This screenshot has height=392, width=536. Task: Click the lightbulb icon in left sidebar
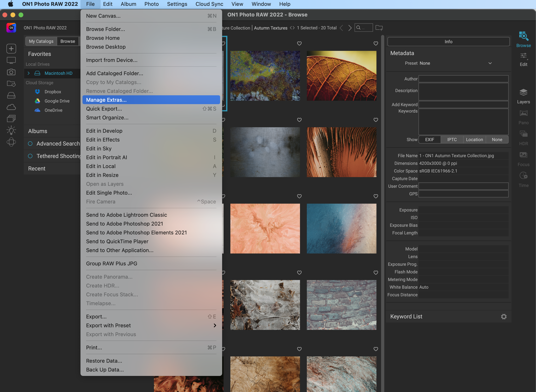click(11, 130)
